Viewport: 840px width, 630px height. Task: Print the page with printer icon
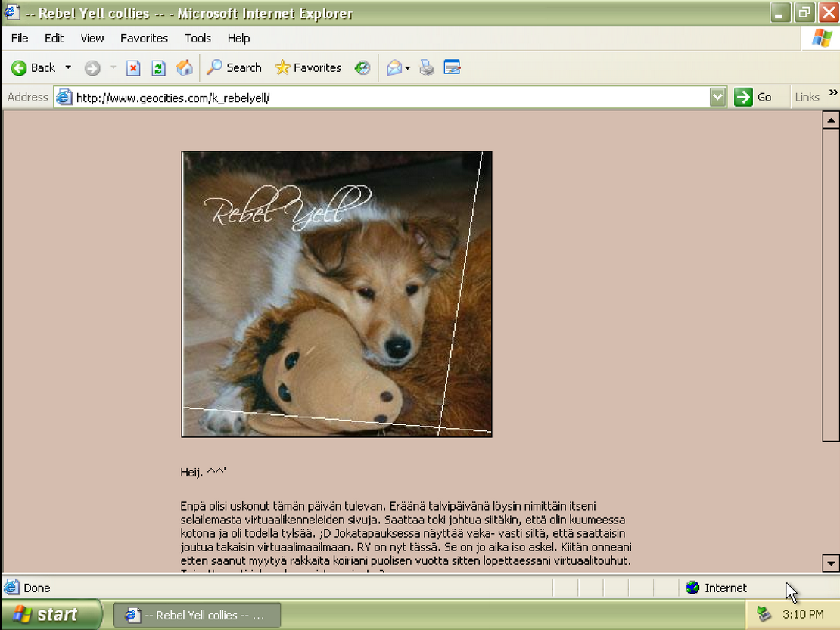point(427,68)
